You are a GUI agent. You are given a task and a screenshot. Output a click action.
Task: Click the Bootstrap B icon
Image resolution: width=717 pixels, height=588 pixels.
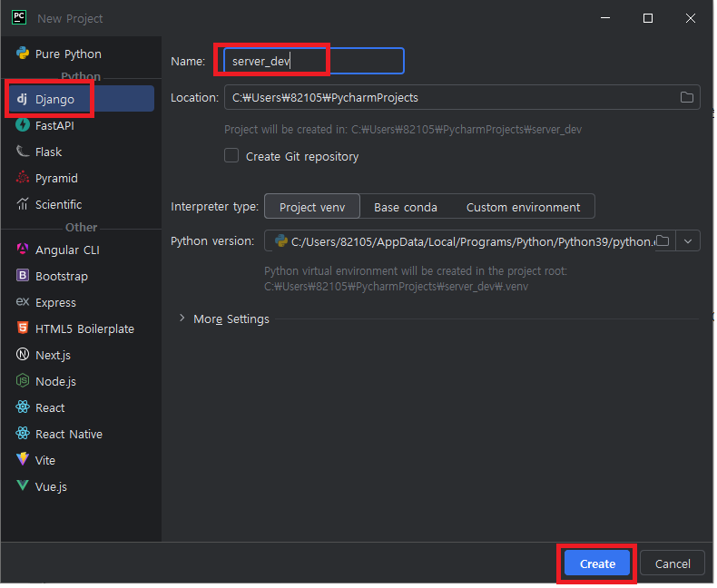[x=23, y=276]
